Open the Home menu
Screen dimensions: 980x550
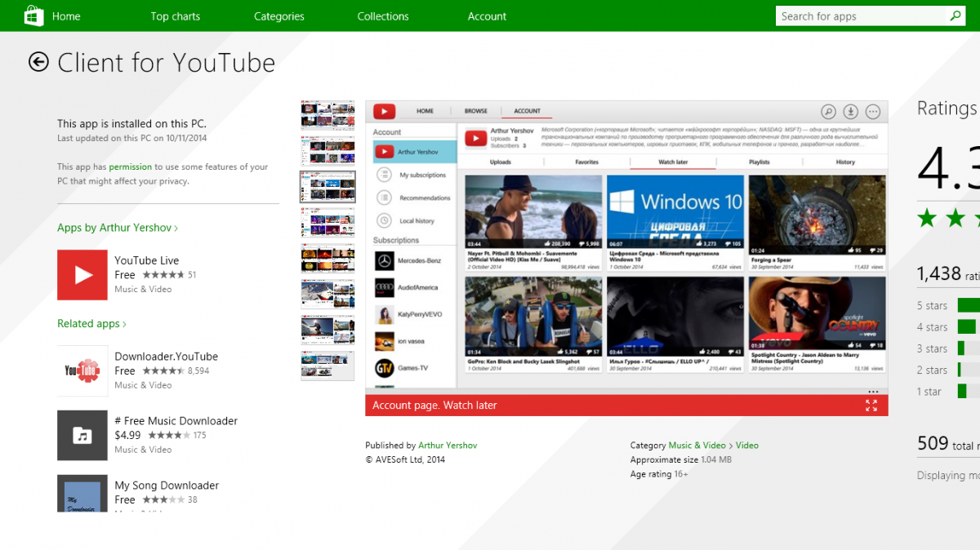66,16
